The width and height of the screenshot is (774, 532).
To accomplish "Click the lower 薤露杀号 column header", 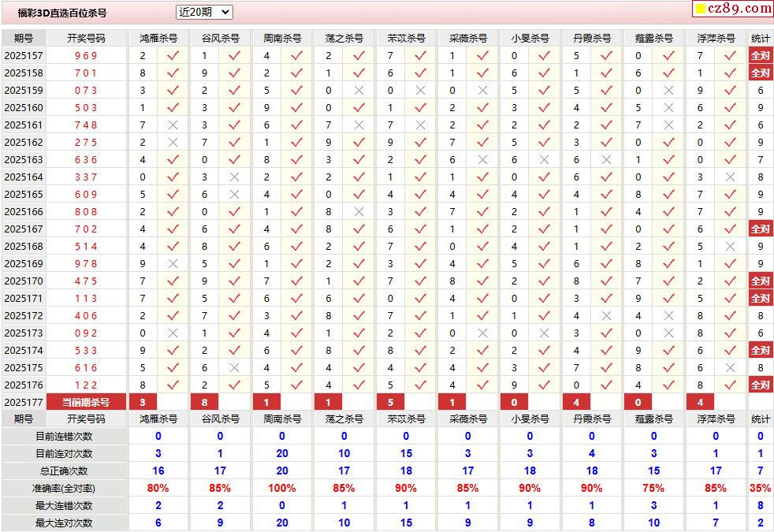I will [654, 419].
